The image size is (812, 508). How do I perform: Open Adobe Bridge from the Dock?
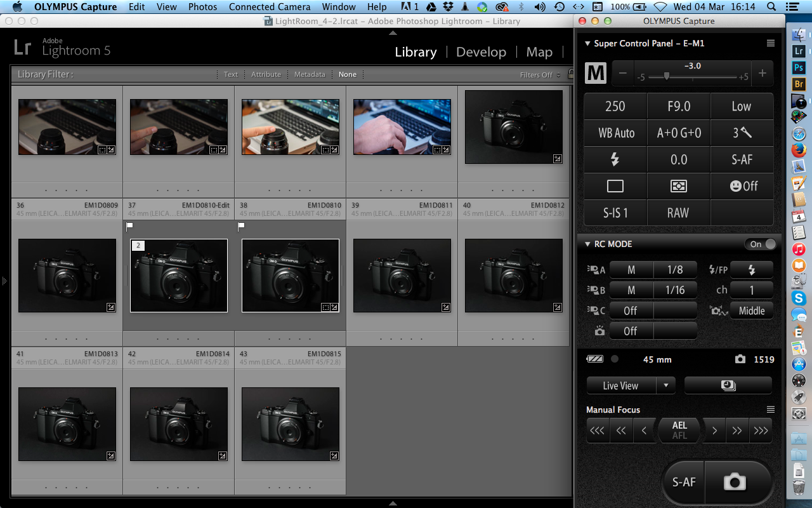[799, 84]
